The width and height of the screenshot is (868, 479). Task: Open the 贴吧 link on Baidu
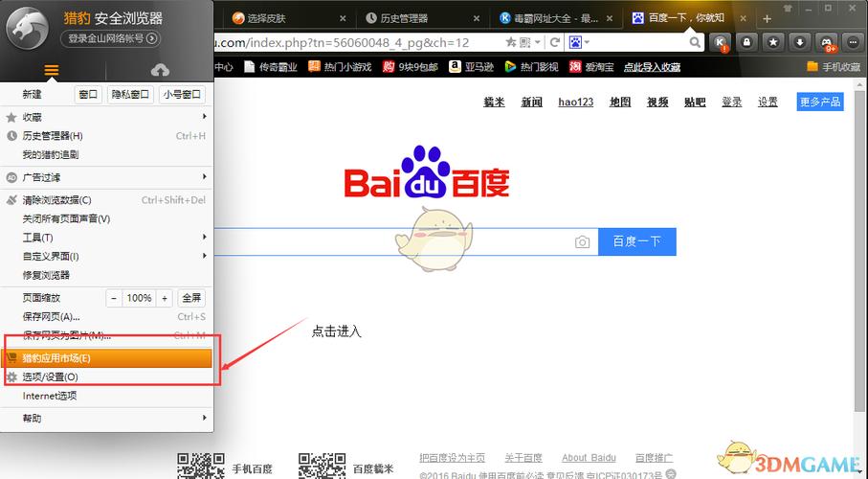coord(695,102)
